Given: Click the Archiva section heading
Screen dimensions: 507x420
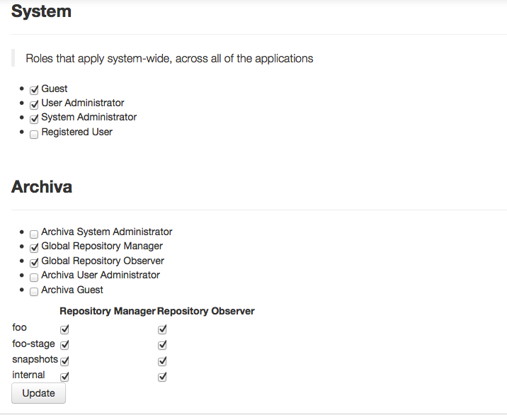Looking at the screenshot, I should 42,187.
